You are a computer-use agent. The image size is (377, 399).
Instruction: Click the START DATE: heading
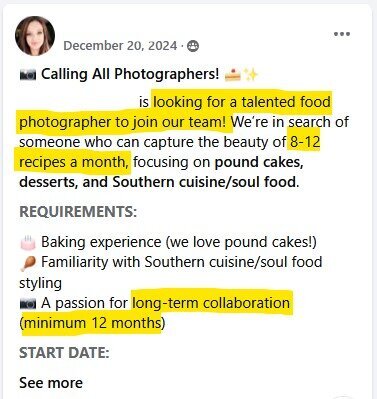[64, 353]
